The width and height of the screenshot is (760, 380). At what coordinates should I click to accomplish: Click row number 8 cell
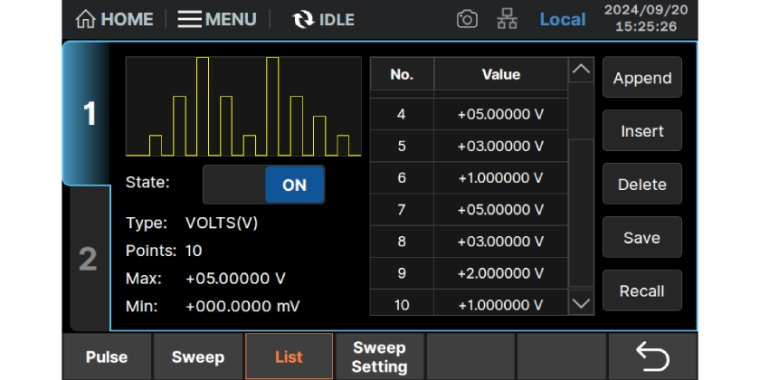[x=401, y=241]
